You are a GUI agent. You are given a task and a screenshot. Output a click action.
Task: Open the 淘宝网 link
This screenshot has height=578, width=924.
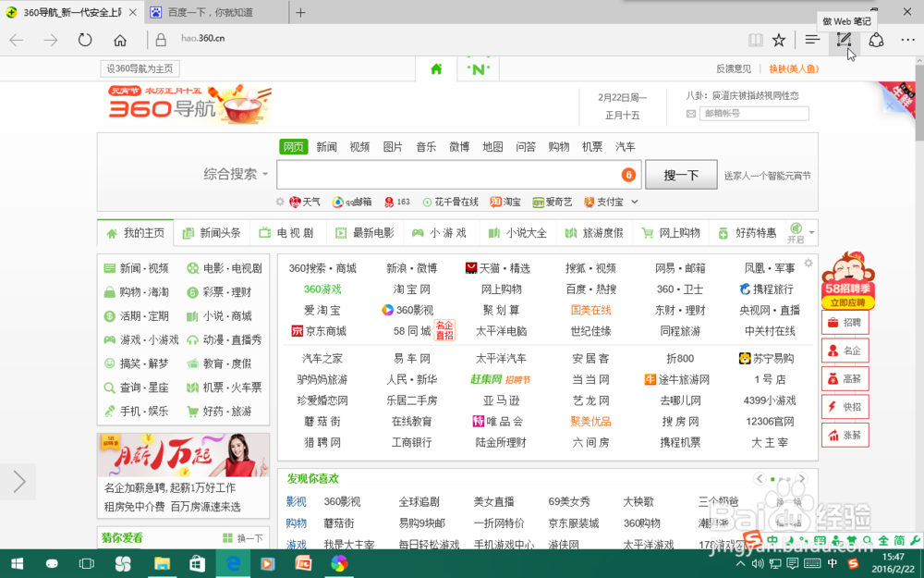click(412, 289)
